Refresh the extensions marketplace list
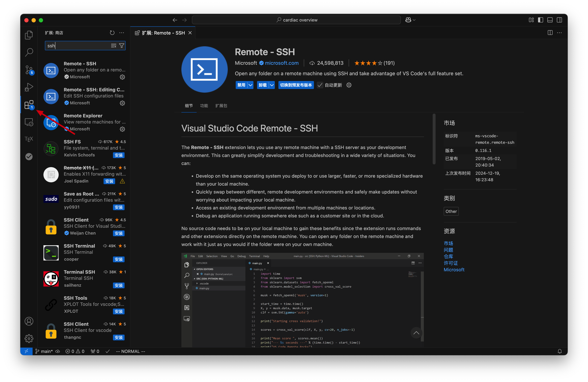Screen dimensions: 588x382 coord(112,33)
